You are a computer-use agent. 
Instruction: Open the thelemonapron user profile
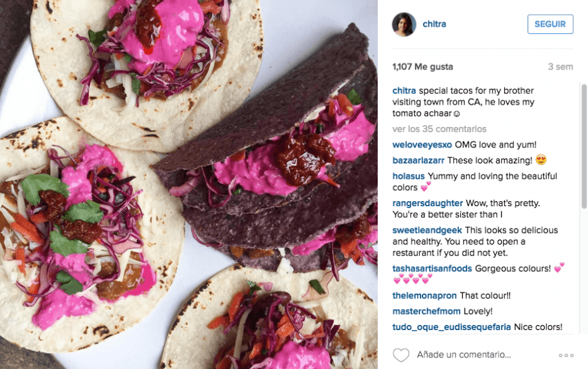[424, 296]
